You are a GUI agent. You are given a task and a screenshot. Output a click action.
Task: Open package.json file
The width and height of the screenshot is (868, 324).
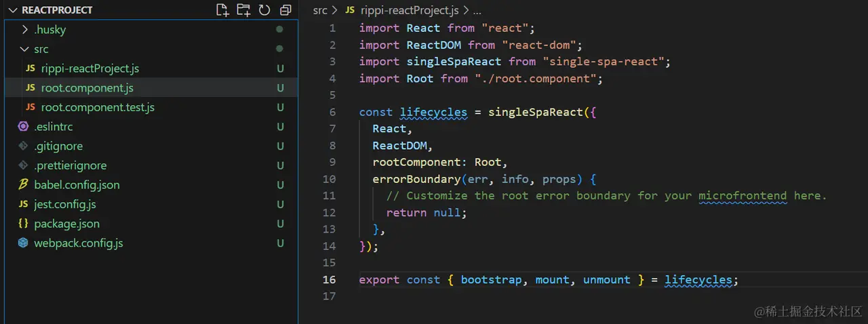pos(67,224)
